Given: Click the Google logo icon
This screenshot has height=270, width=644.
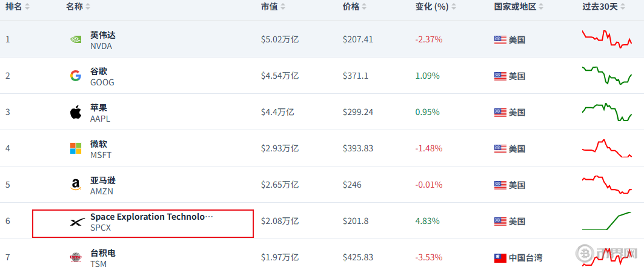Looking at the screenshot, I should [x=76, y=76].
